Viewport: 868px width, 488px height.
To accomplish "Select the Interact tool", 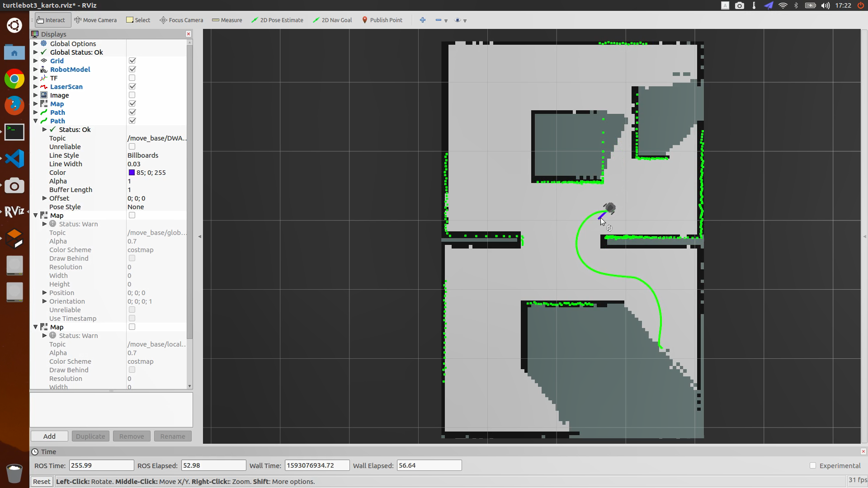I will point(51,20).
